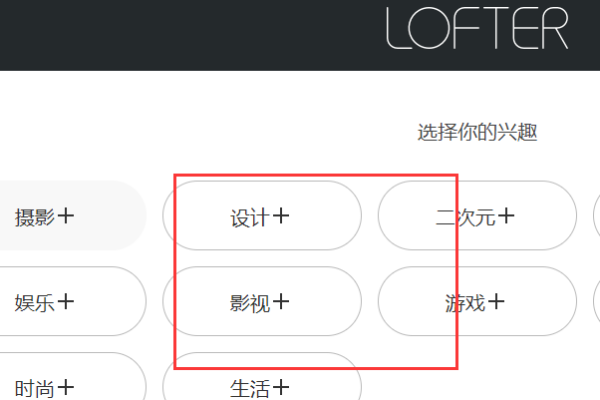Click the 选择你的兴趣 heading text

click(x=477, y=132)
